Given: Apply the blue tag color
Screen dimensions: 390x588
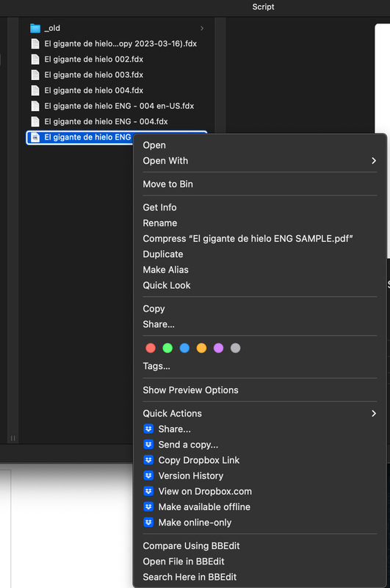Looking at the screenshot, I should click(184, 348).
